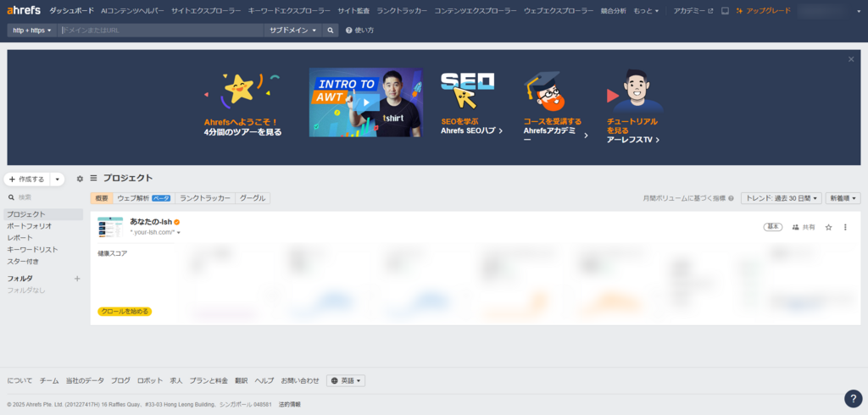Select ポートフォリオ in the sidebar
The width and height of the screenshot is (868, 415).
pyautogui.click(x=43, y=226)
